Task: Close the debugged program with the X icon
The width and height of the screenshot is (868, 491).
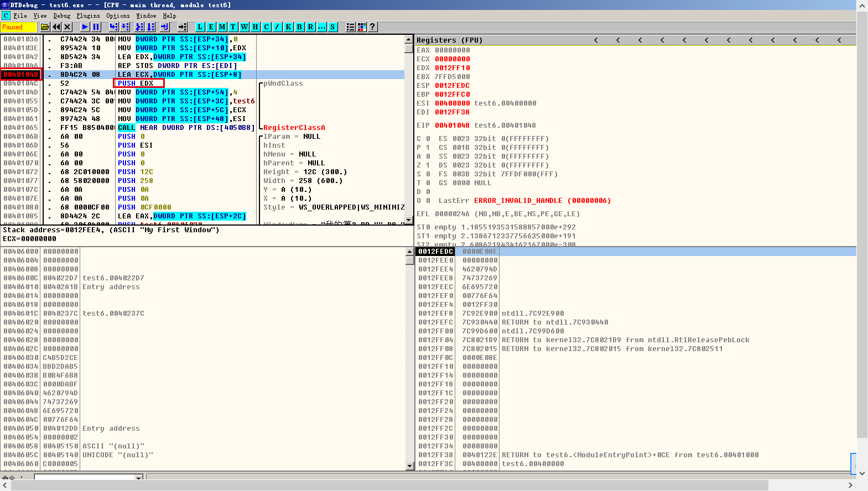Action: click(67, 27)
